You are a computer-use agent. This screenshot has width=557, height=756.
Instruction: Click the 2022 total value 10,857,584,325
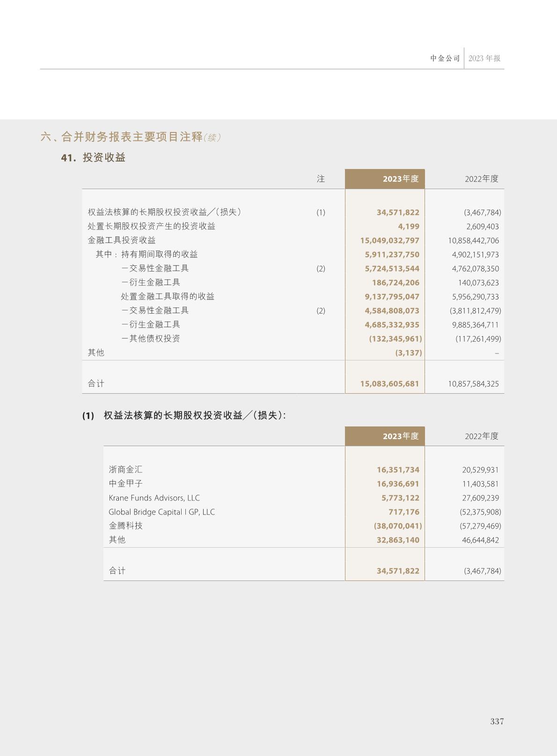[473, 384]
